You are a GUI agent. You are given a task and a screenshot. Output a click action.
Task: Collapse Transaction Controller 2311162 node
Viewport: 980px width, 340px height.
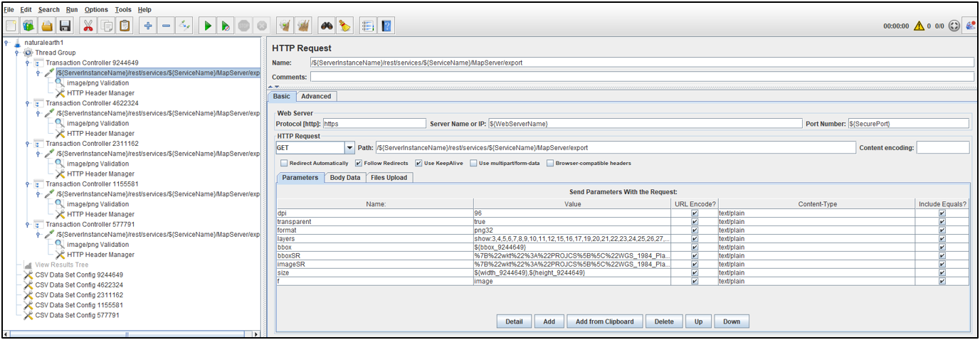[x=28, y=144]
